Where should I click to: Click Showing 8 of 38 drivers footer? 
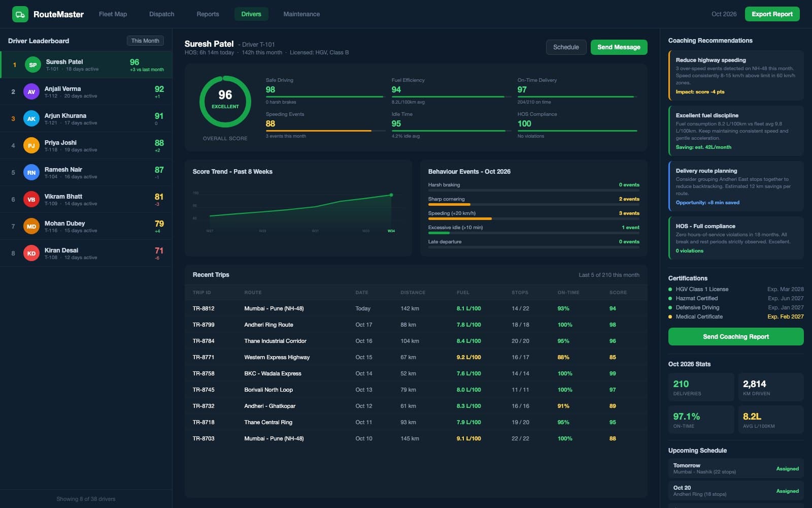(x=86, y=499)
